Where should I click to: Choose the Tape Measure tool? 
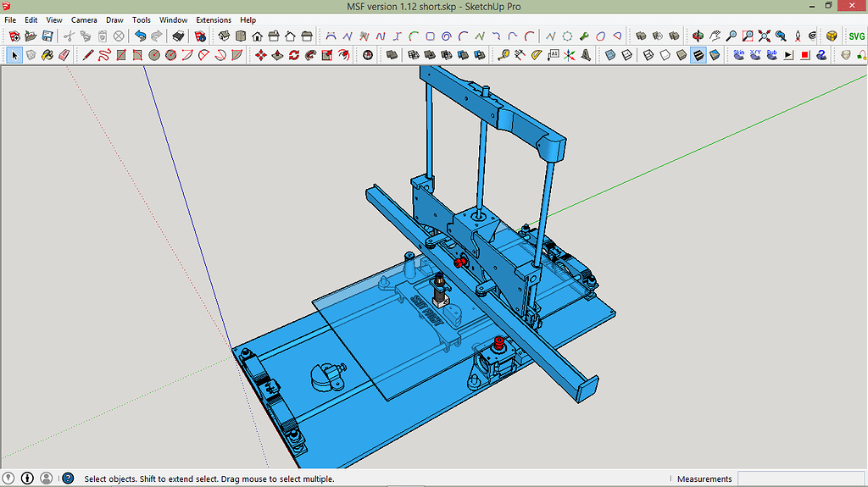[504, 55]
